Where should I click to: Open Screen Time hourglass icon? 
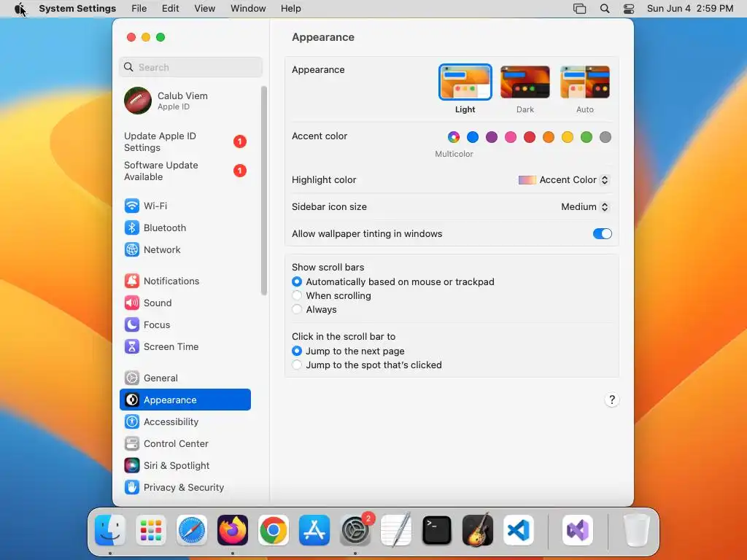pyautogui.click(x=132, y=346)
